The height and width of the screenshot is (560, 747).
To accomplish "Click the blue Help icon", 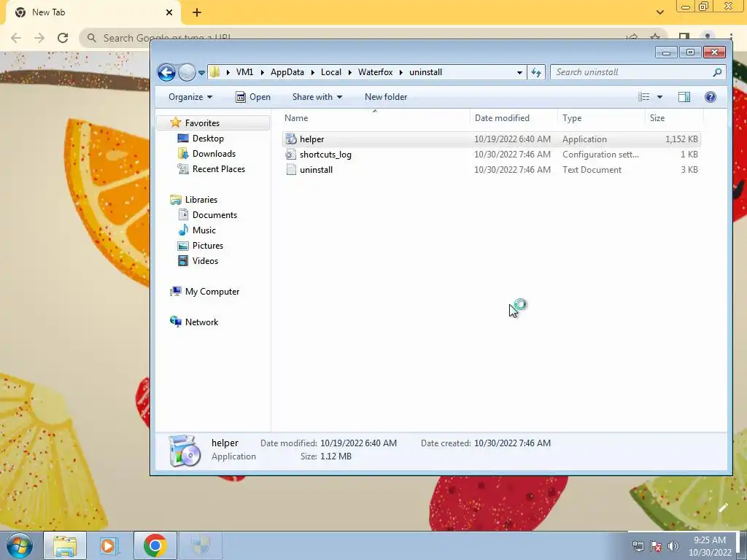I will point(711,97).
